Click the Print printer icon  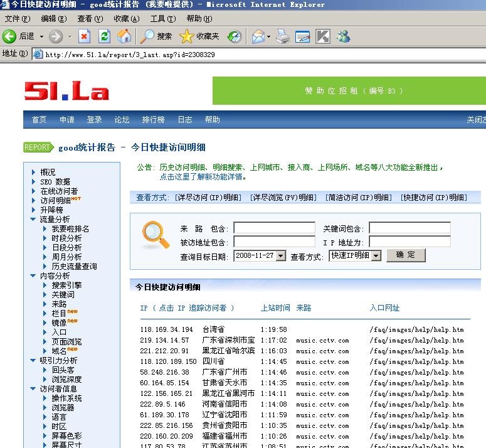pos(283,36)
